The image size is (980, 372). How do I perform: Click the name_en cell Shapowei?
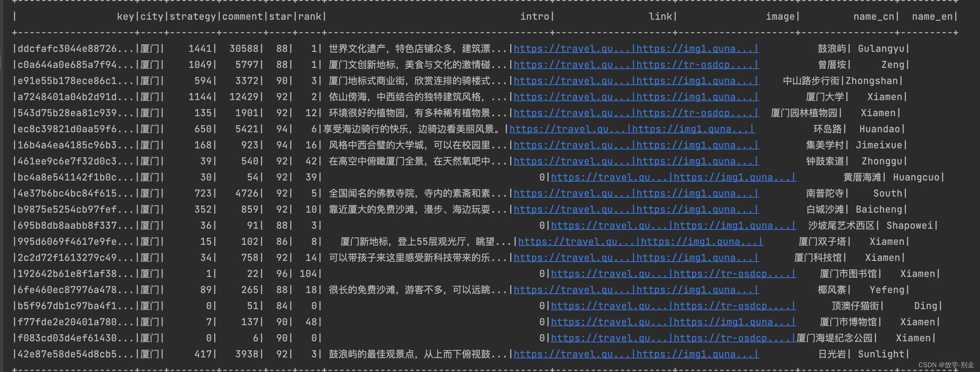(909, 225)
